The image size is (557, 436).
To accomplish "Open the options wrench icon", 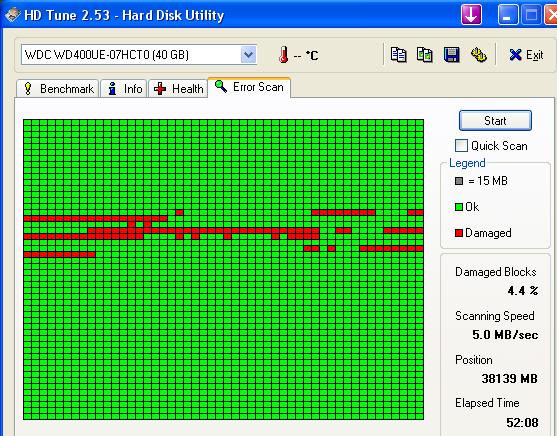I will pos(478,55).
